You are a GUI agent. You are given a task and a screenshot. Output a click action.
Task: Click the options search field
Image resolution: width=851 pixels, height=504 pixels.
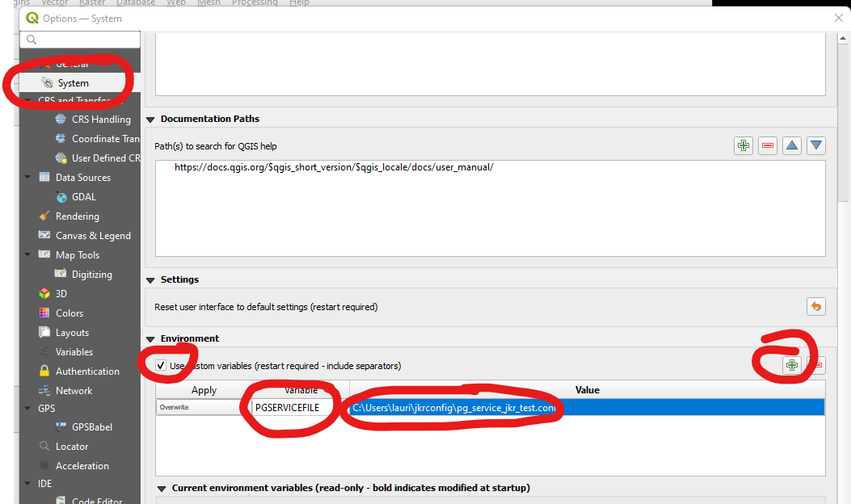pyautogui.click(x=80, y=40)
